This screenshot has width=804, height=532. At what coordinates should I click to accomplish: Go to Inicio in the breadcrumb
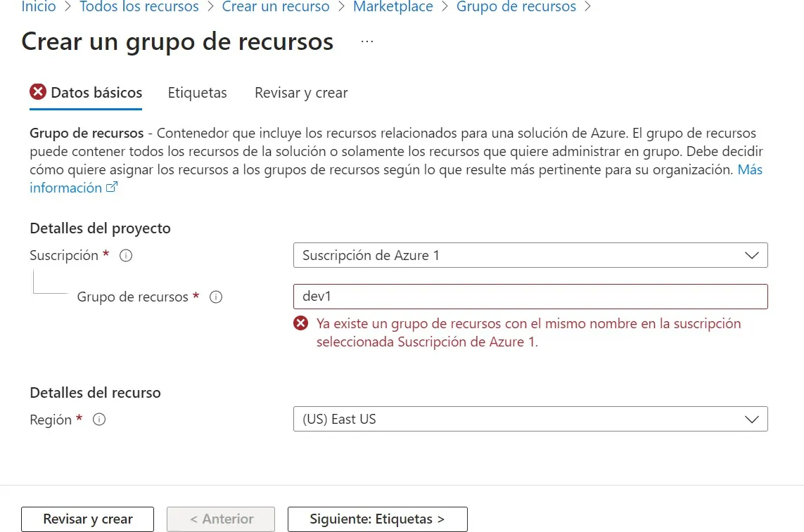tap(39, 7)
